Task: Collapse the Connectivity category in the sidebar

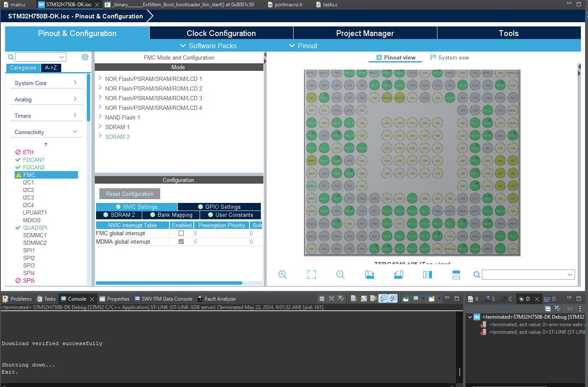Action: [75, 132]
